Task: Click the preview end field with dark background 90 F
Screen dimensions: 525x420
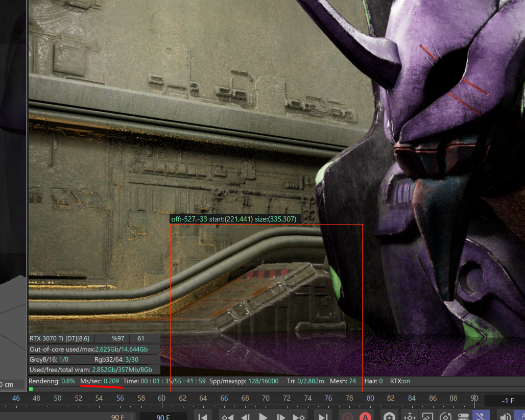Action: pyautogui.click(x=163, y=417)
